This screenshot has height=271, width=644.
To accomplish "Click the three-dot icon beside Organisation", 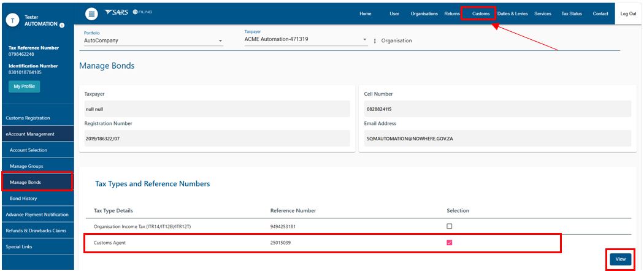I will [375, 41].
